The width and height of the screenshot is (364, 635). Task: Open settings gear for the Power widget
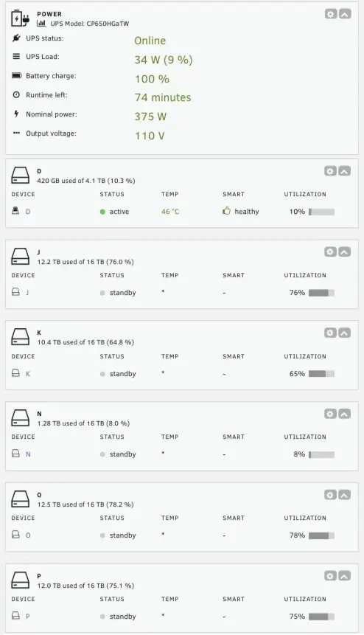(331, 14)
